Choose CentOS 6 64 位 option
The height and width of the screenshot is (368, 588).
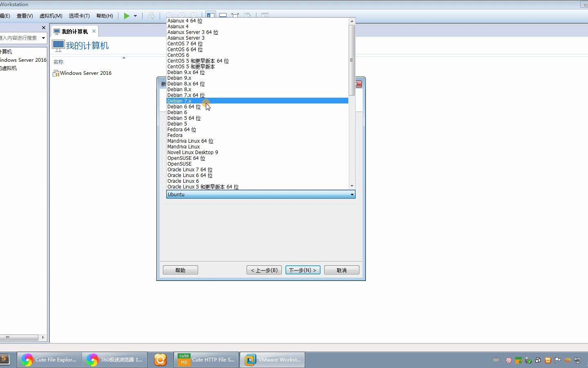tap(257, 49)
